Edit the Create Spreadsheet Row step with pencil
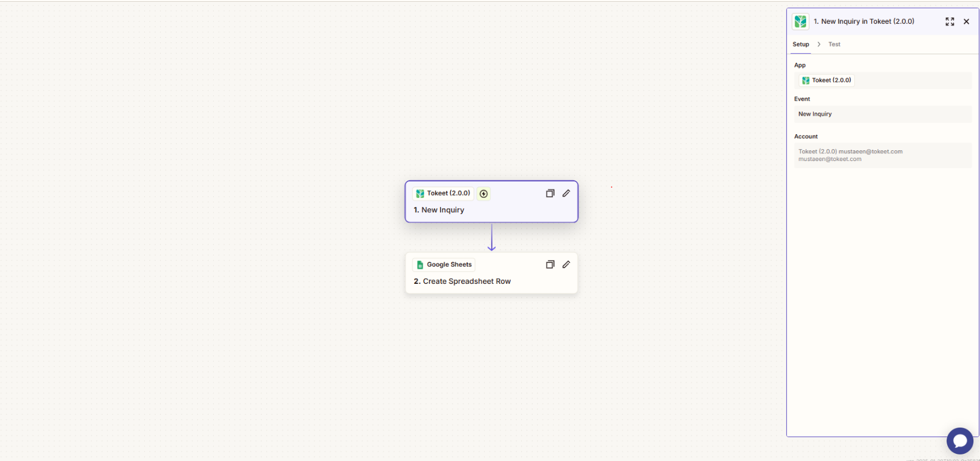The height and width of the screenshot is (461, 980). pos(566,264)
